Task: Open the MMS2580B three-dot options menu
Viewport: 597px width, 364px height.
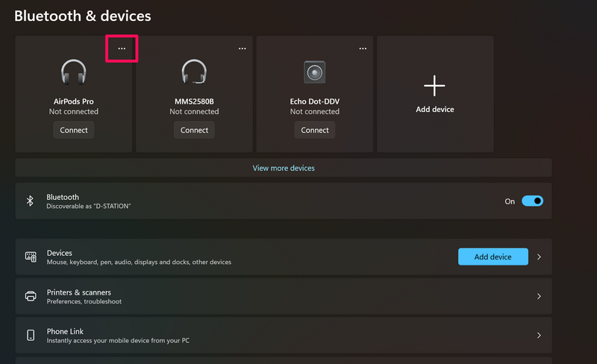Action: coord(243,49)
